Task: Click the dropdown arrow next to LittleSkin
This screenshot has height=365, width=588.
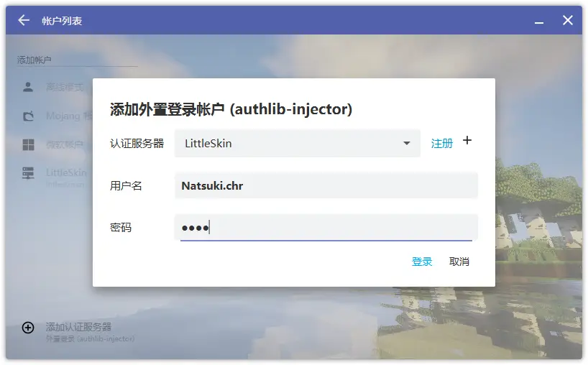Action: pyautogui.click(x=407, y=143)
